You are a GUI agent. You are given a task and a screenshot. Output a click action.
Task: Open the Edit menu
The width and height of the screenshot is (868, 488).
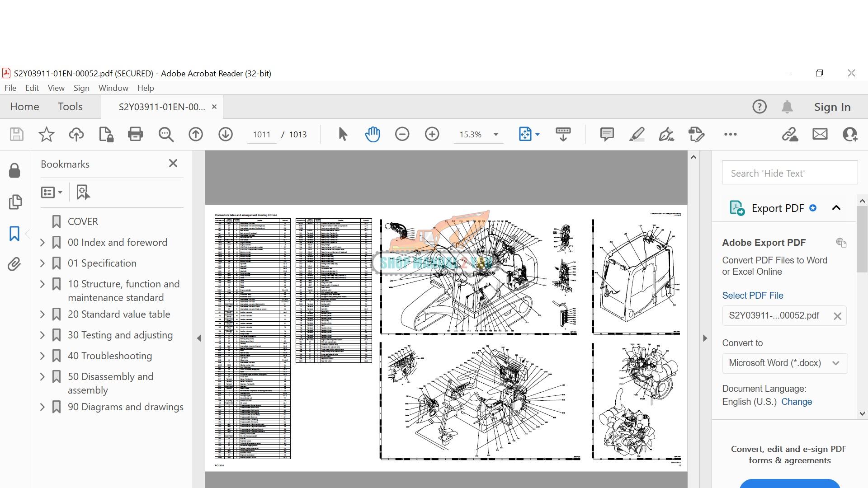tap(32, 88)
